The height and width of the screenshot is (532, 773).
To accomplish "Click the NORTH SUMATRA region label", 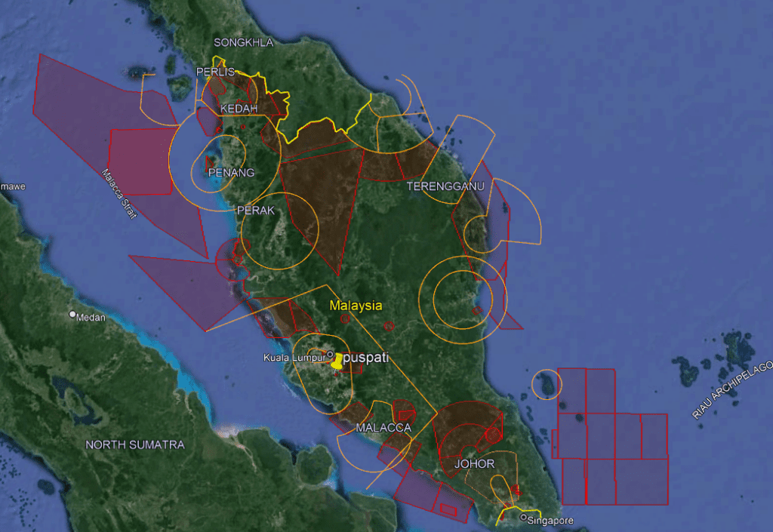I will pyautogui.click(x=134, y=444).
